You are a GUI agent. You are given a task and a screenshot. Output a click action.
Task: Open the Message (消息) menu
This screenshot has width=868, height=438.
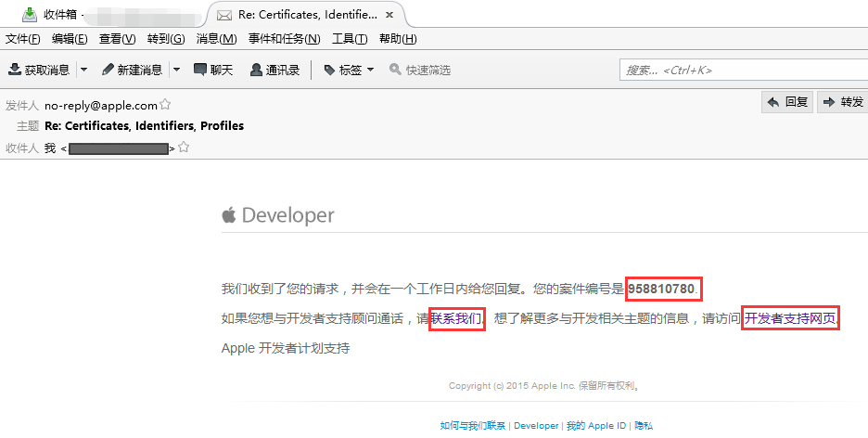(x=216, y=39)
